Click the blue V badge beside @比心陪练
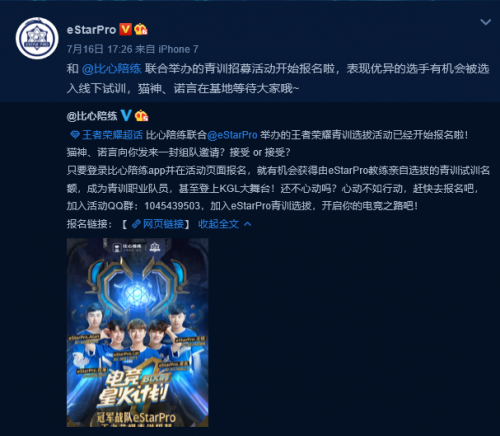The image size is (500, 436). click(126, 115)
